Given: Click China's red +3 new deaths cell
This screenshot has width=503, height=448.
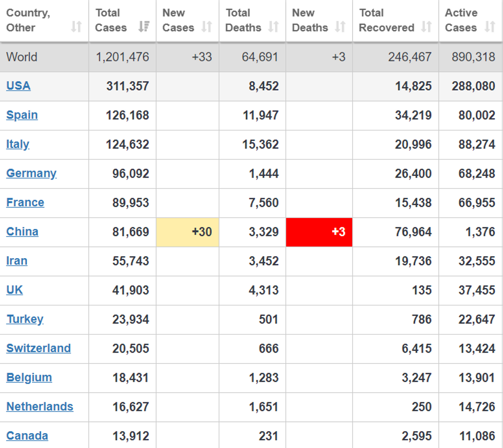Looking at the screenshot, I should coord(319,232).
